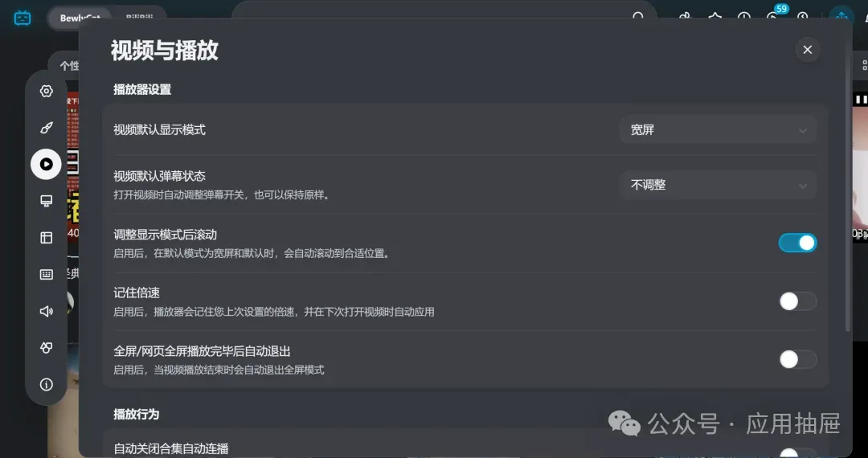The height and width of the screenshot is (458, 868).
Task: Open the about info icon in sidebar
Action: pos(47,384)
